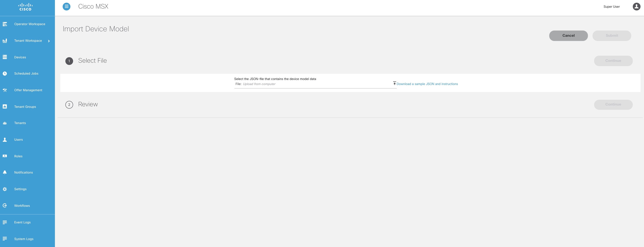Click the Operator Workspace sidebar icon

[x=5, y=24]
